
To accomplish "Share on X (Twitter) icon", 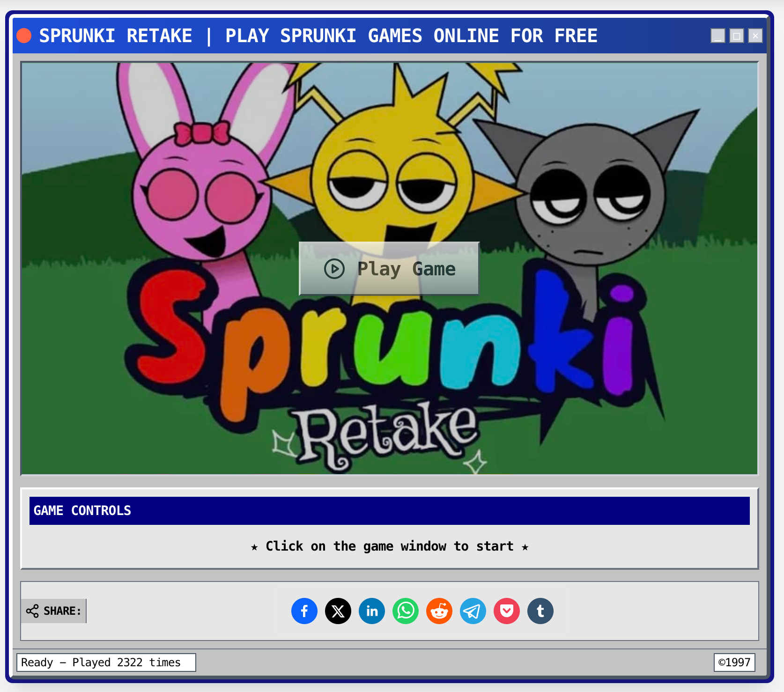I will pos(338,611).
